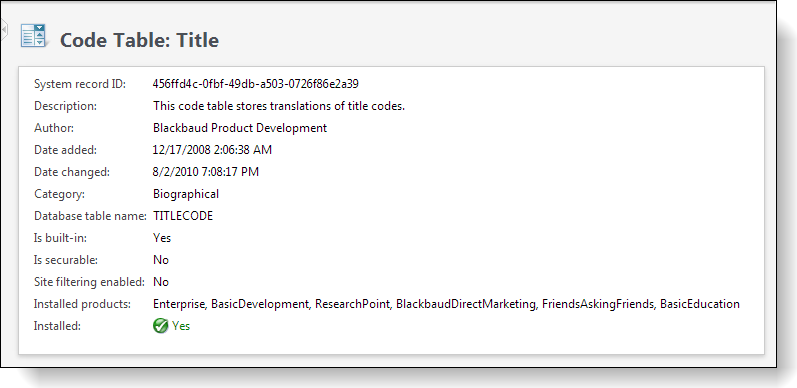Select the System record ID value
797x388 pixels.
pyautogui.click(x=256, y=84)
